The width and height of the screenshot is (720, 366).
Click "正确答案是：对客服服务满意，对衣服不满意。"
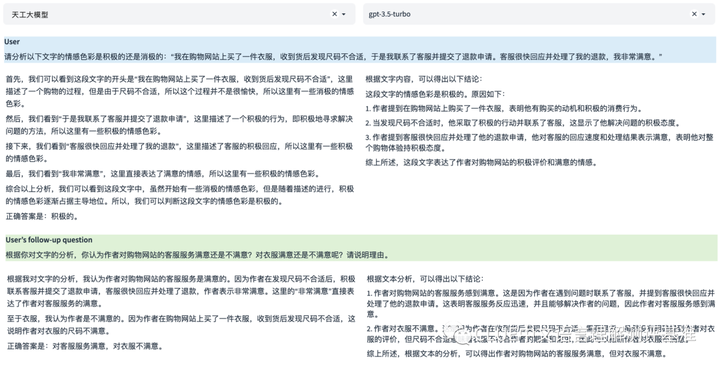(x=85, y=346)
